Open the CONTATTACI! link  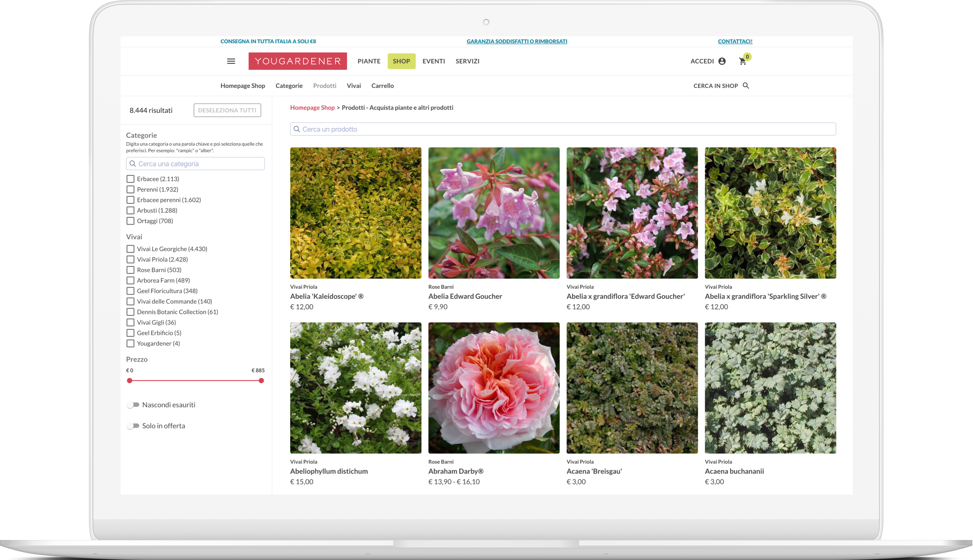tap(735, 41)
